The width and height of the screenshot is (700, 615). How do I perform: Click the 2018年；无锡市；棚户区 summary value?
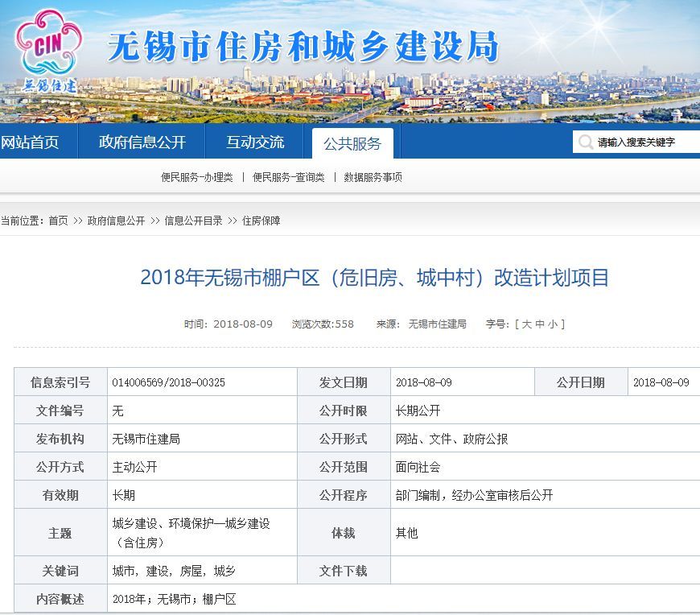click(174, 598)
